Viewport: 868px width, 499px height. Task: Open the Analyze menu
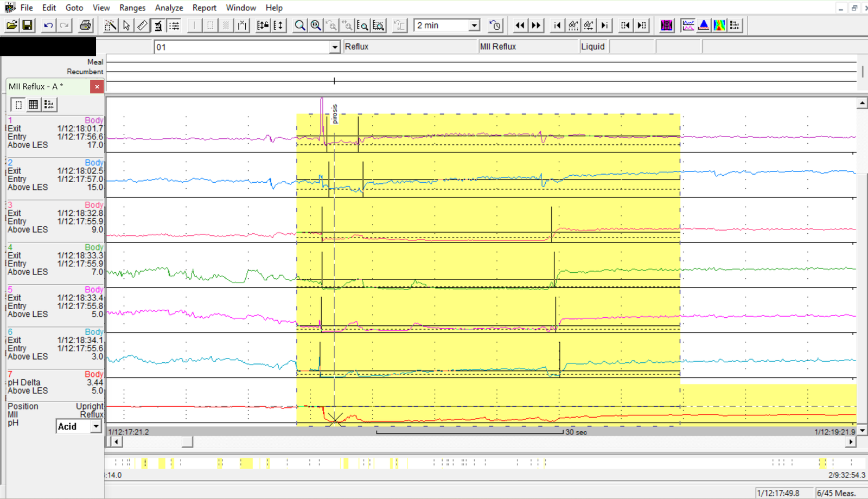point(169,8)
